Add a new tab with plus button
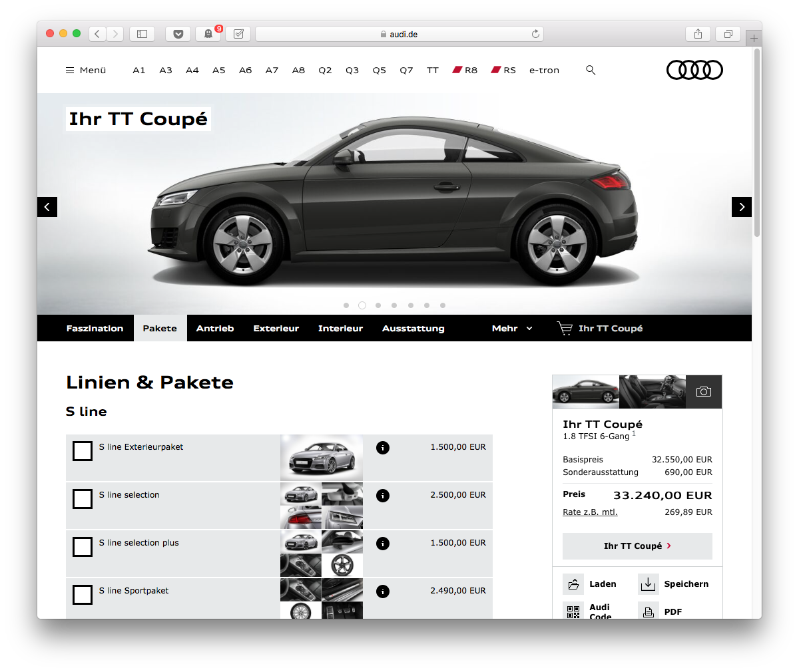 pyautogui.click(x=754, y=38)
